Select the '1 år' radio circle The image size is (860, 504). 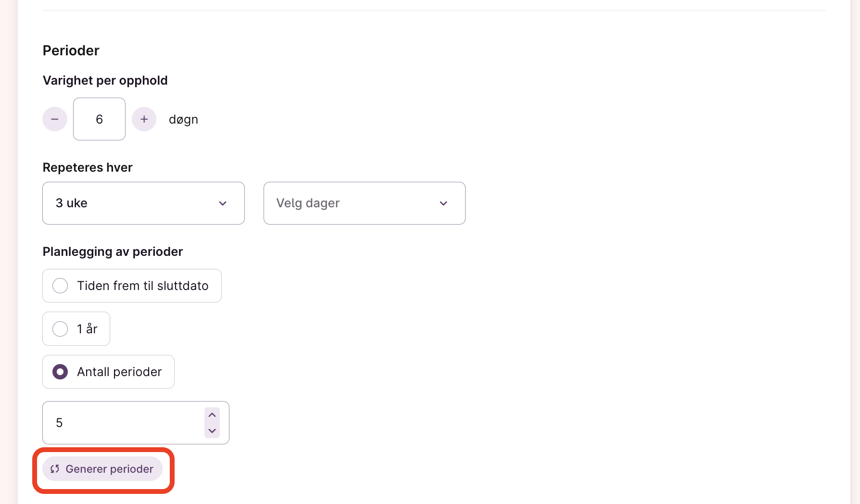point(60,329)
